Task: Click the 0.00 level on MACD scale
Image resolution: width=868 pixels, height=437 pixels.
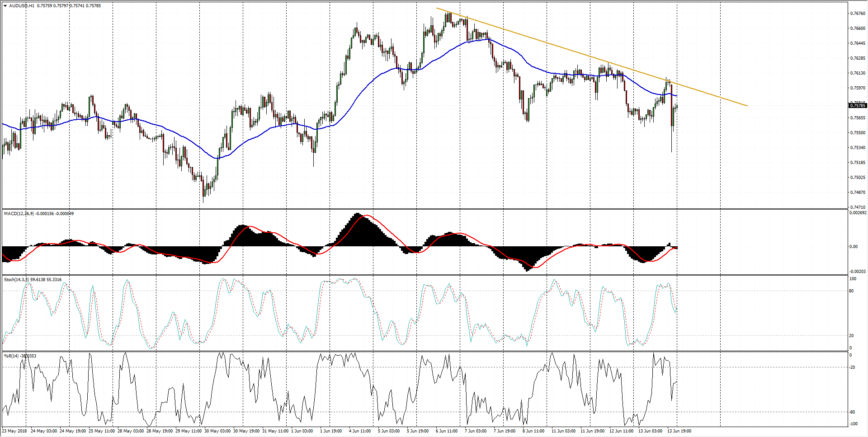Action: (853, 247)
